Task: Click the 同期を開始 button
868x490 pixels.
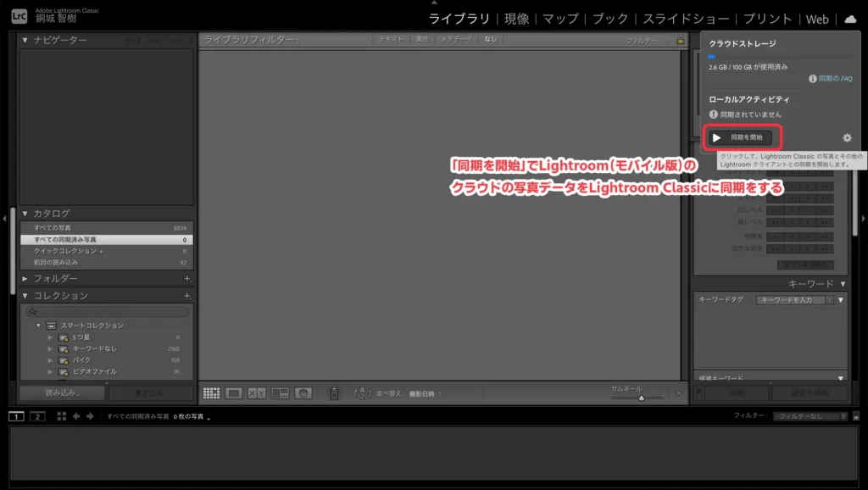Action: [739, 137]
